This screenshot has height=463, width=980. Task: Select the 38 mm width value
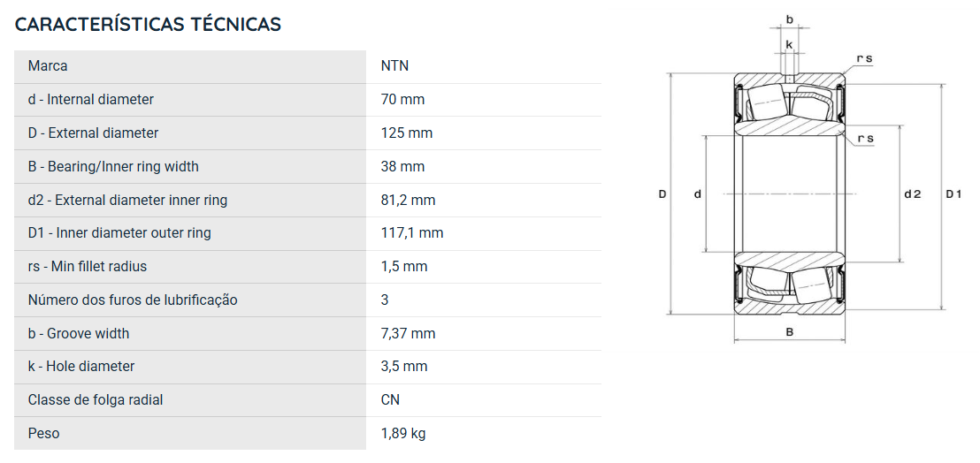tap(402, 167)
